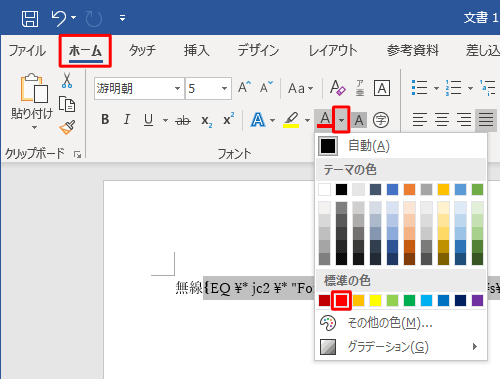Pick standard dark red color swatch
The width and height of the screenshot is (500, 379).
pyautogui.click(x=324, y=300)
